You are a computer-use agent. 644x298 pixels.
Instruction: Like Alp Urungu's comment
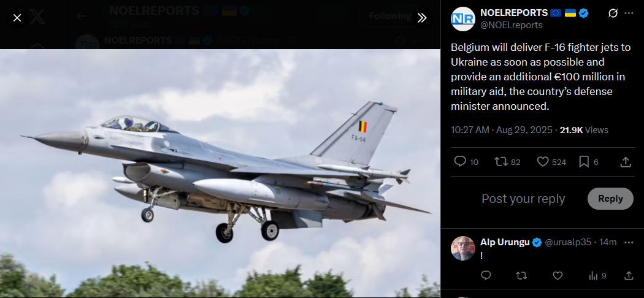(558, 275)
